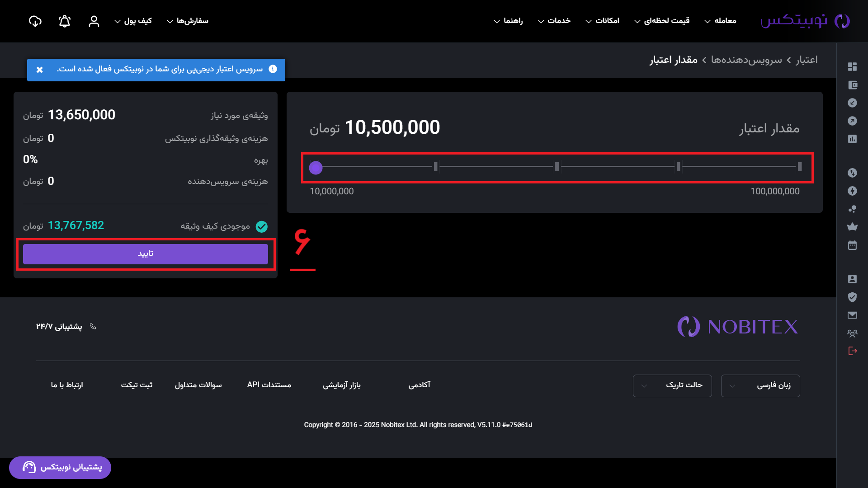
Task: Click the lightning bolt sidebar icon
Action: (852, 191)
